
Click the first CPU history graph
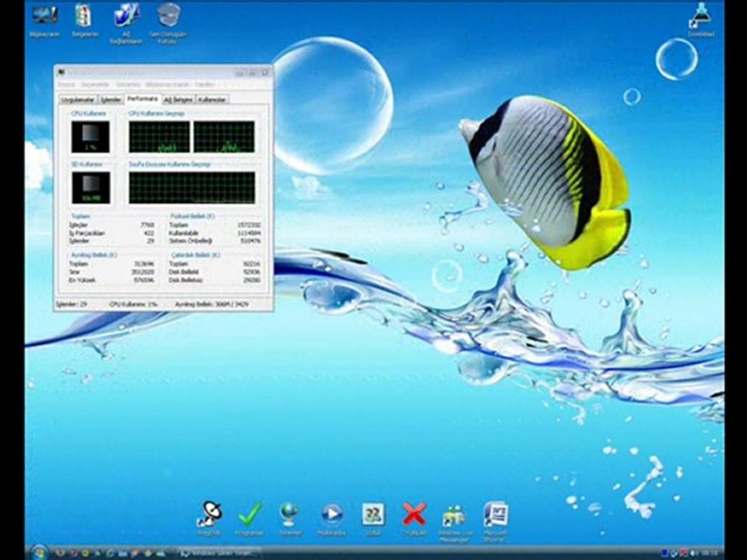tap(159, 137)
